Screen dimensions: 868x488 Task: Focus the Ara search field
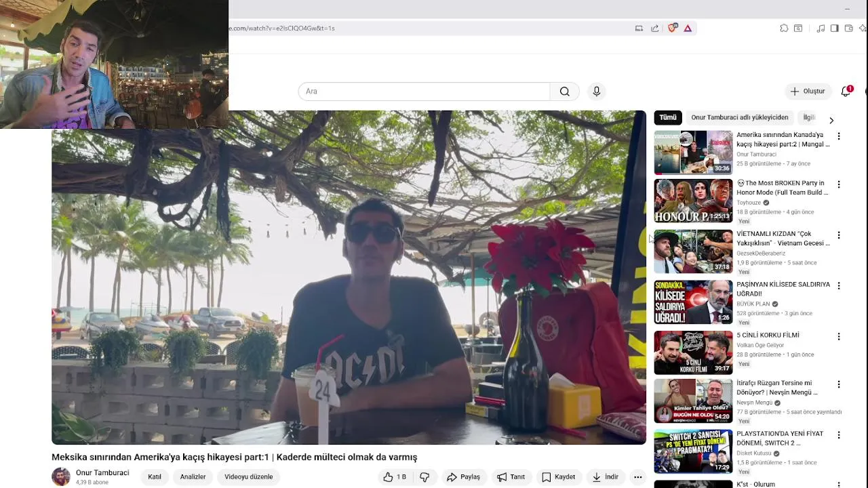(x=424, y=91)
